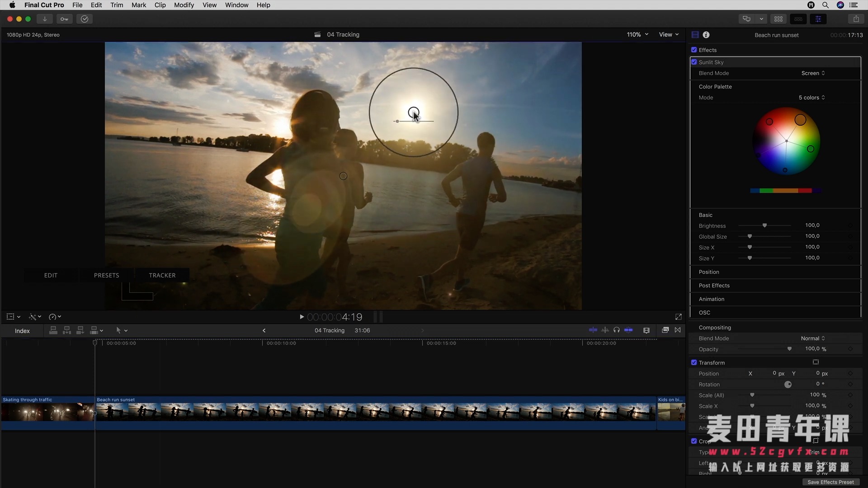Expand the Post Effects section
Screen dimensions: 868x488
pyautogui.click(x=714, y=286)
